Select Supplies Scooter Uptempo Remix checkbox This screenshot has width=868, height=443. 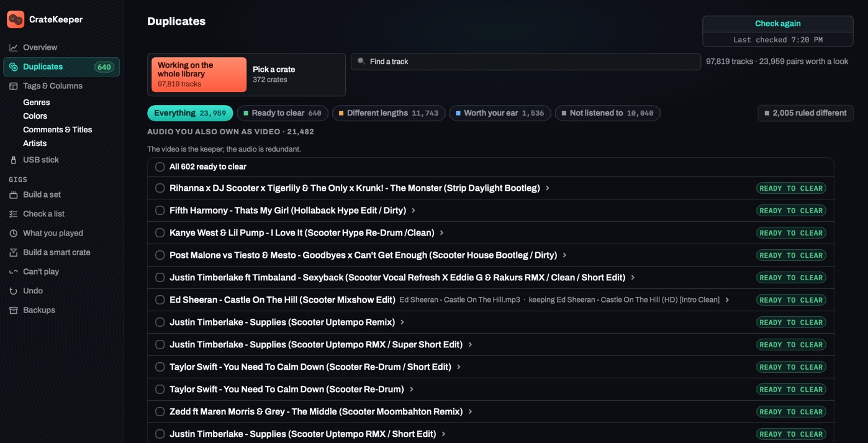(160, 322)
